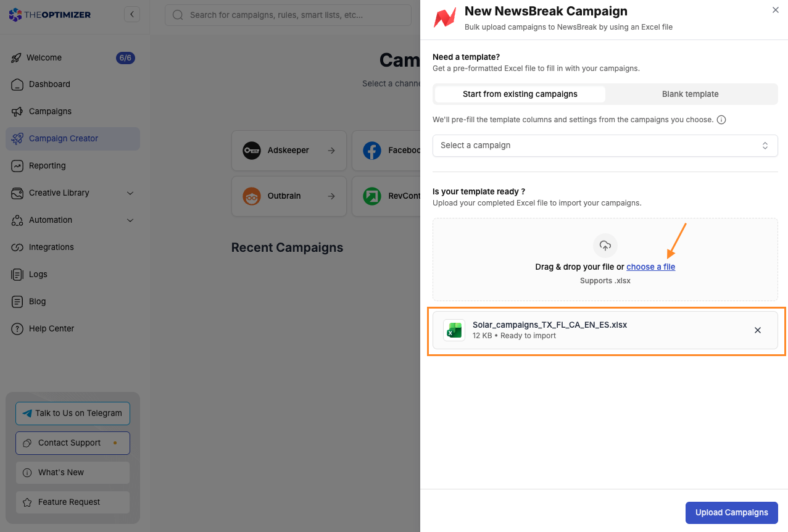The width and height of the screenshot is (788, 532).
Task: Open Help Center in the sidebar
Action: click(73, 329)
